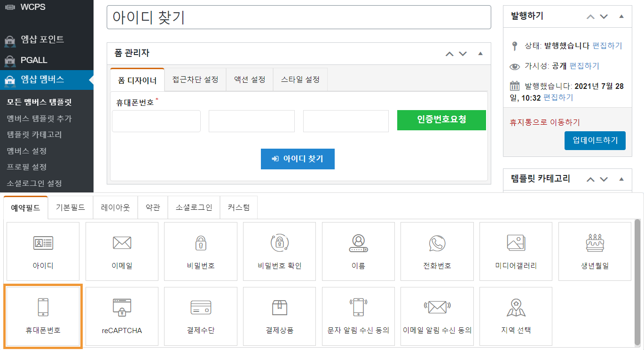Edit publish date via 편집하기 link

pos(558,97)
